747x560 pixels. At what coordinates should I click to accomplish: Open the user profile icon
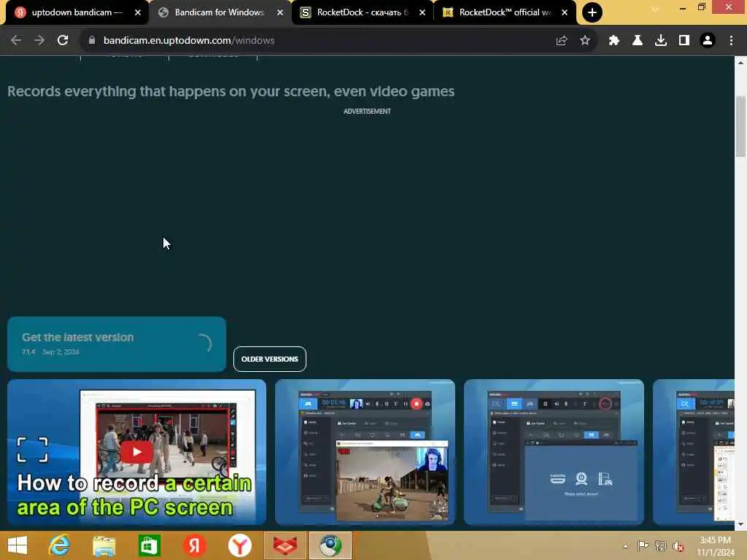coord(708,41)
